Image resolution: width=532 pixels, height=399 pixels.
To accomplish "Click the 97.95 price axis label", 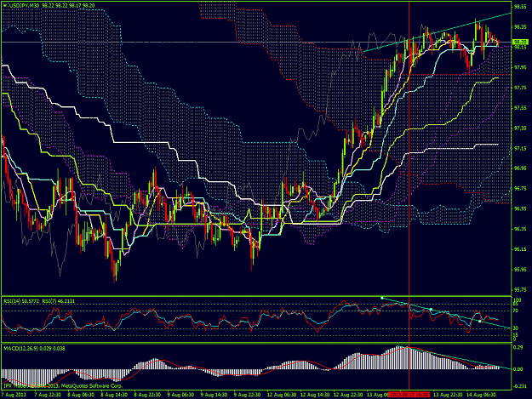I will tap(520, 67).
